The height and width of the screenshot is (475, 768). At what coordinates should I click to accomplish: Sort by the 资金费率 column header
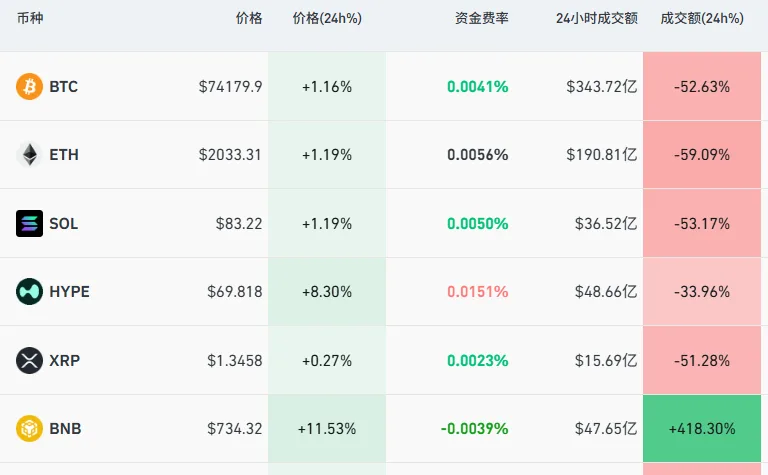pos(481,18)
